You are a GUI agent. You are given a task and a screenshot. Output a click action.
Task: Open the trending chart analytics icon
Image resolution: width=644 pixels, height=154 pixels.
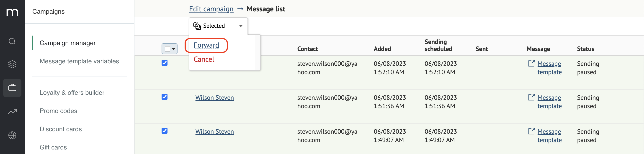click(x=12, y=111)
